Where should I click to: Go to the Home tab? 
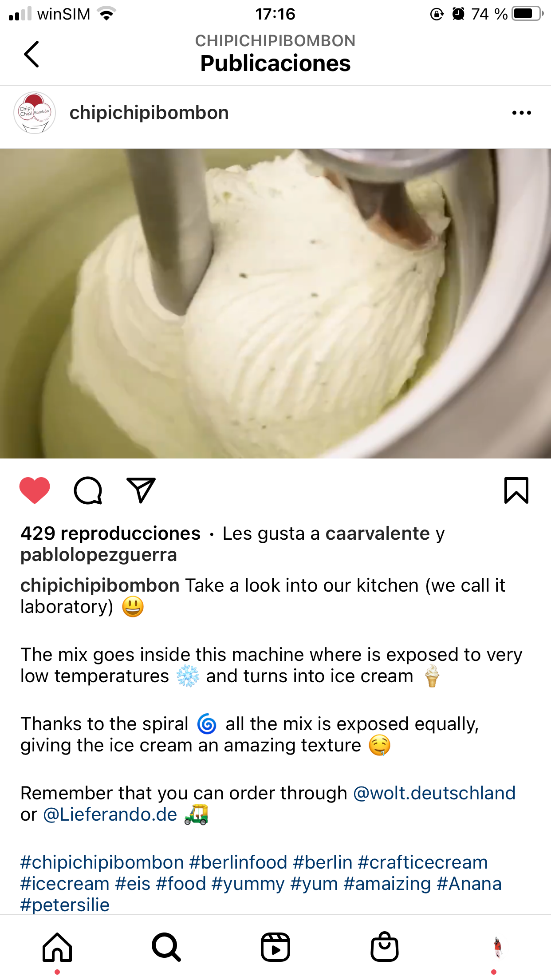pyautogui.click(x=57, y=947)
